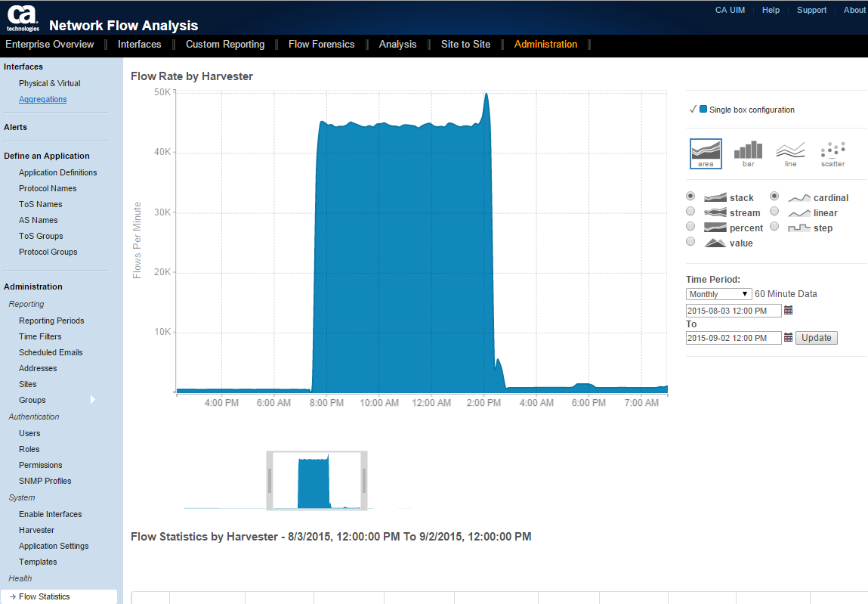This screenshot has height=604, width=868.
Task: Click the CA Technologies logo
Action: [x=23, y=17]
